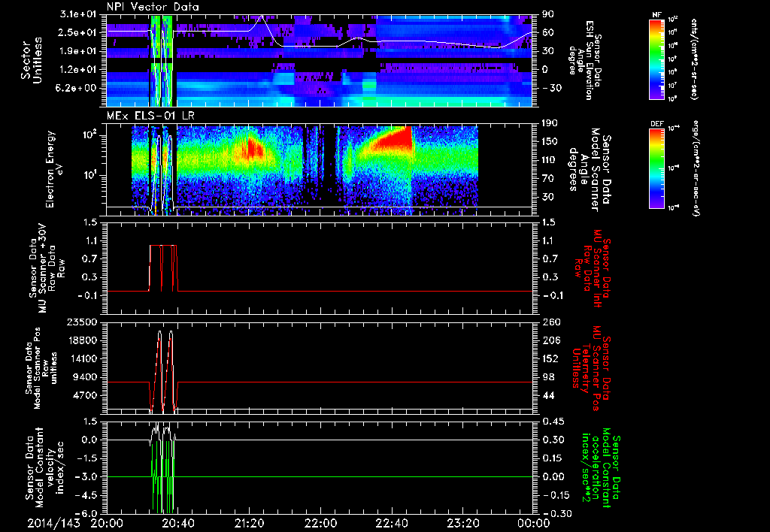Select the 'NPI Vector Data' panel title
This screenshot has width=770, height=532.
[153, 7]
